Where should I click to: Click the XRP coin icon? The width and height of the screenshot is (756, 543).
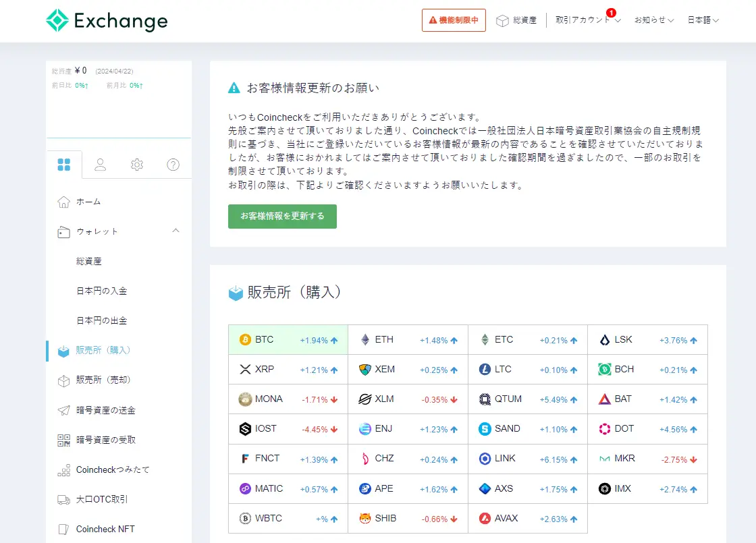tap(245, 370)
